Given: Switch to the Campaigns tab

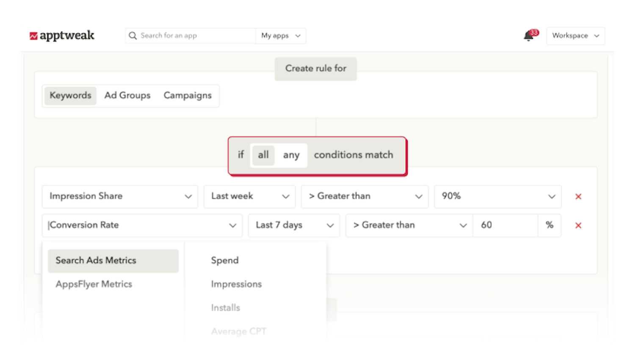Looking at the screenshot, I should tap(188, 96).
